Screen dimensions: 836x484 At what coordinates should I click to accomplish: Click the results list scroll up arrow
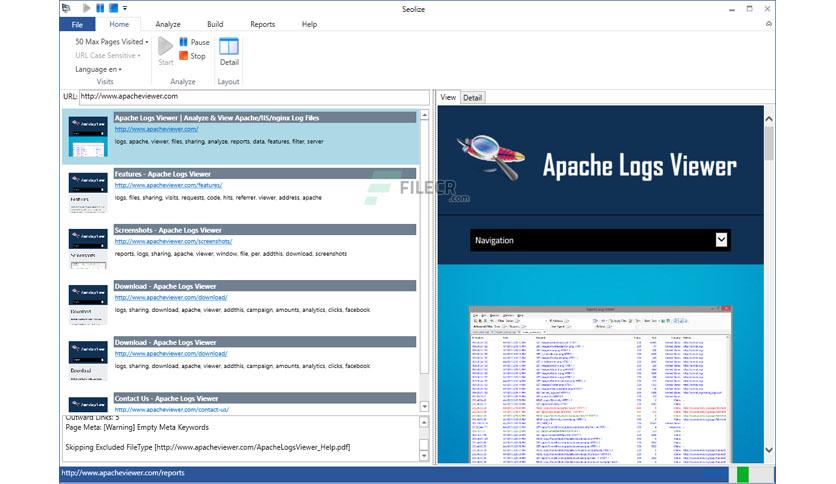coord(424,115)
